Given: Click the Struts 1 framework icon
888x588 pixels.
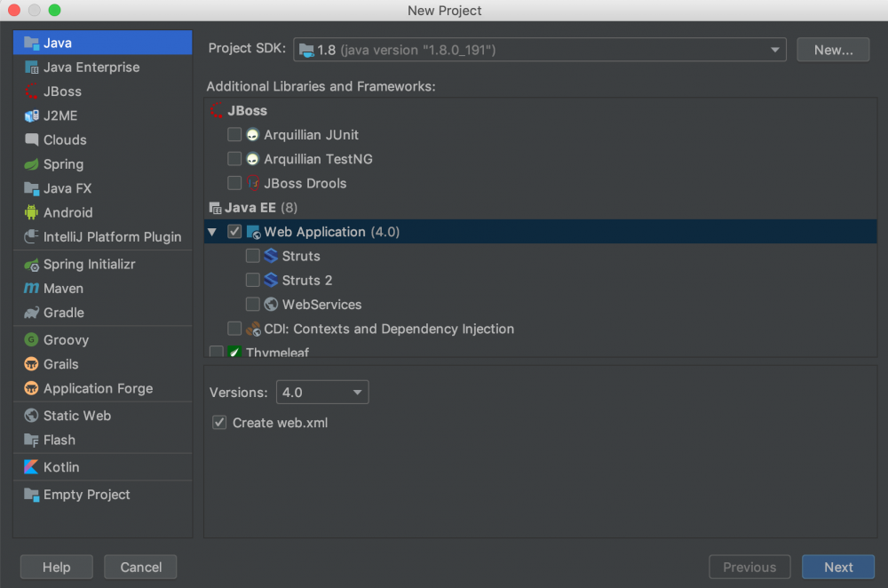Looking at the screenshot, I should (x=271, y=256).
